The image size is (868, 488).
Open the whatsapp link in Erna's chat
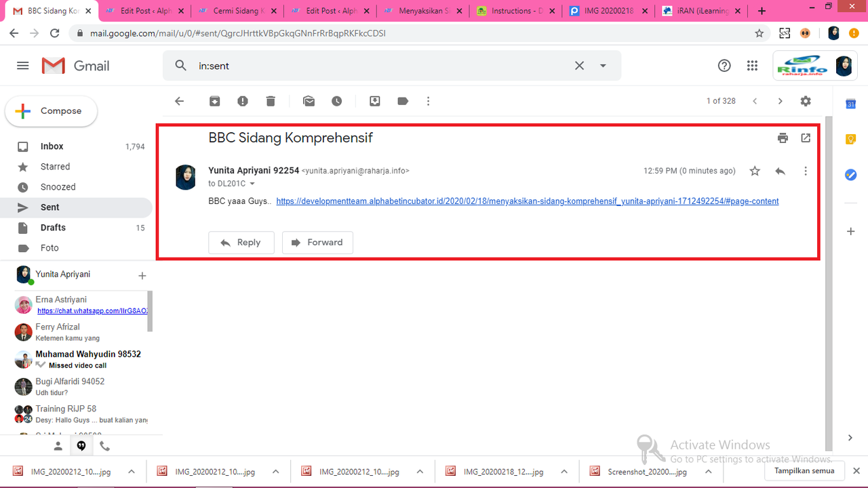92,311
